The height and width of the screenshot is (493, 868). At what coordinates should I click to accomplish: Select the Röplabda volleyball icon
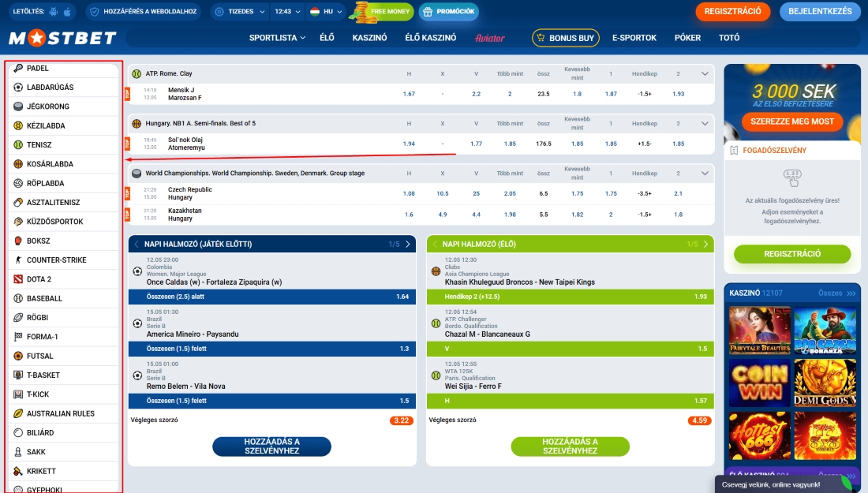point(18,183)
